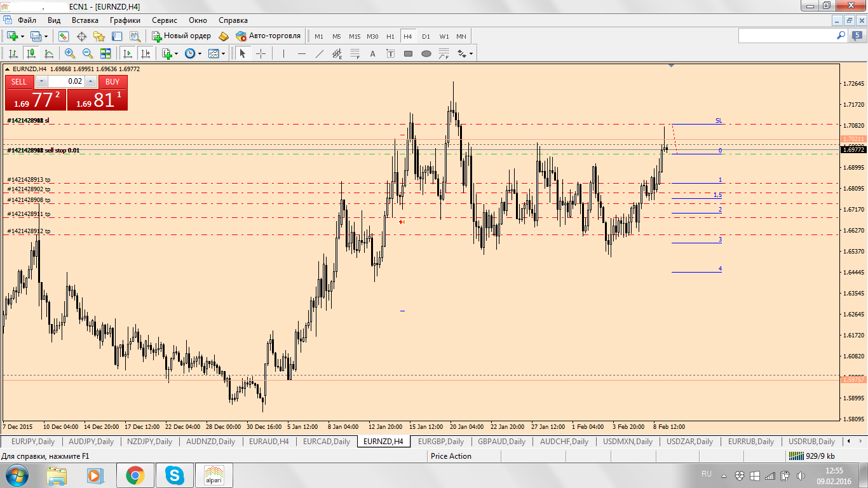The height and width of the screenshot is (488, 868).
Task: Draw a horizontal line tool
Action: tap(302, 54)
